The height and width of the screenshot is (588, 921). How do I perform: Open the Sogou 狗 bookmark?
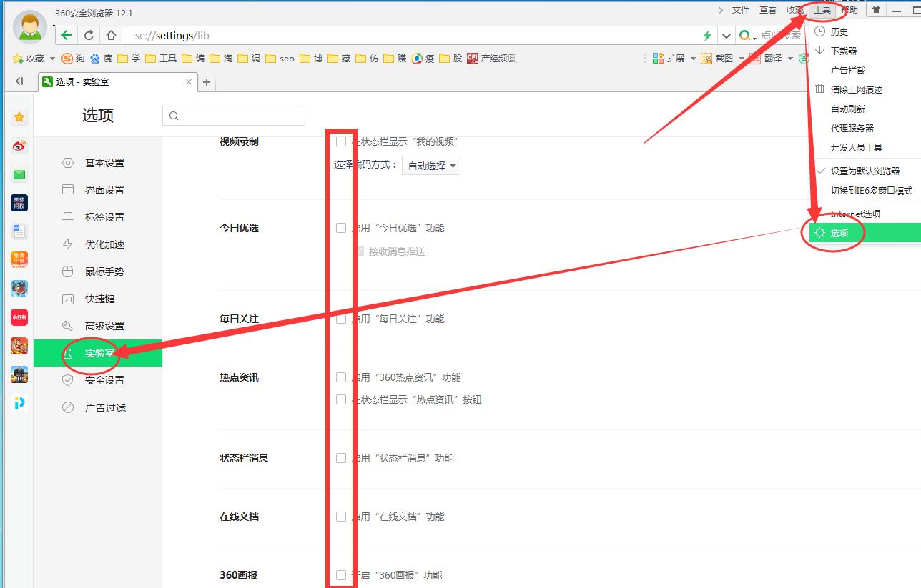point(73,59)
